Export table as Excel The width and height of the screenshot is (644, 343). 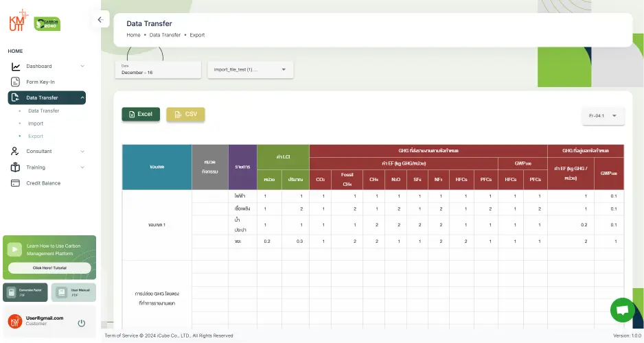(x=141, y=115)
